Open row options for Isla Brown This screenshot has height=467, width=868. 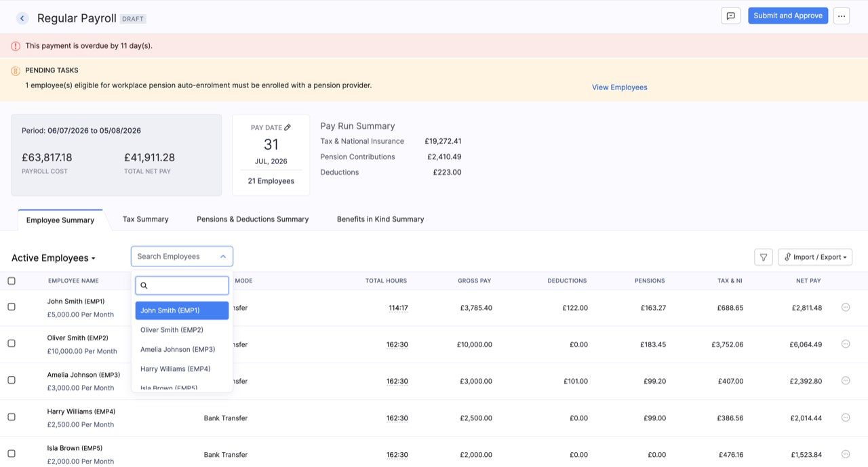coord(846,453)
